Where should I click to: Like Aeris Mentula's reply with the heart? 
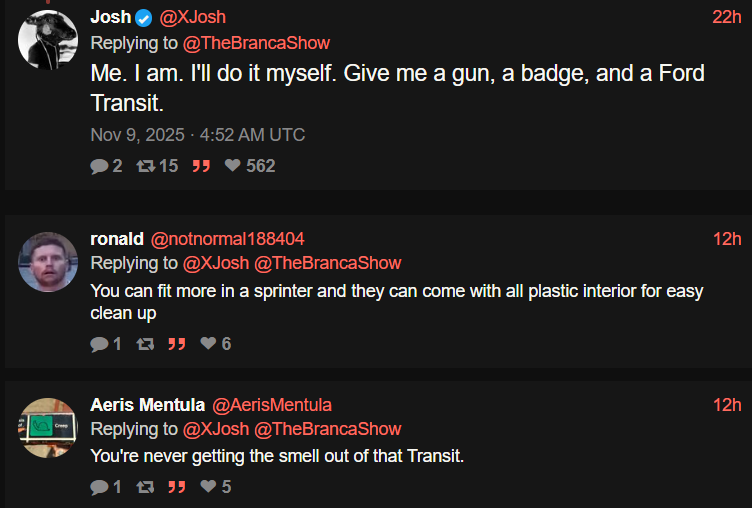click(208, 487)
